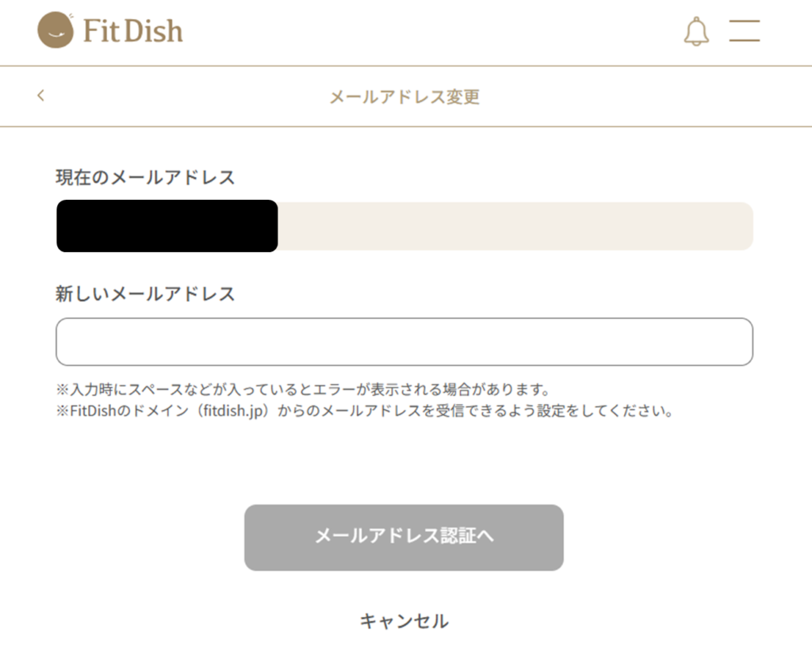Click the 新しいメールアドレス label
Screen dimensions: 812x648
click(x=145, y=293)
